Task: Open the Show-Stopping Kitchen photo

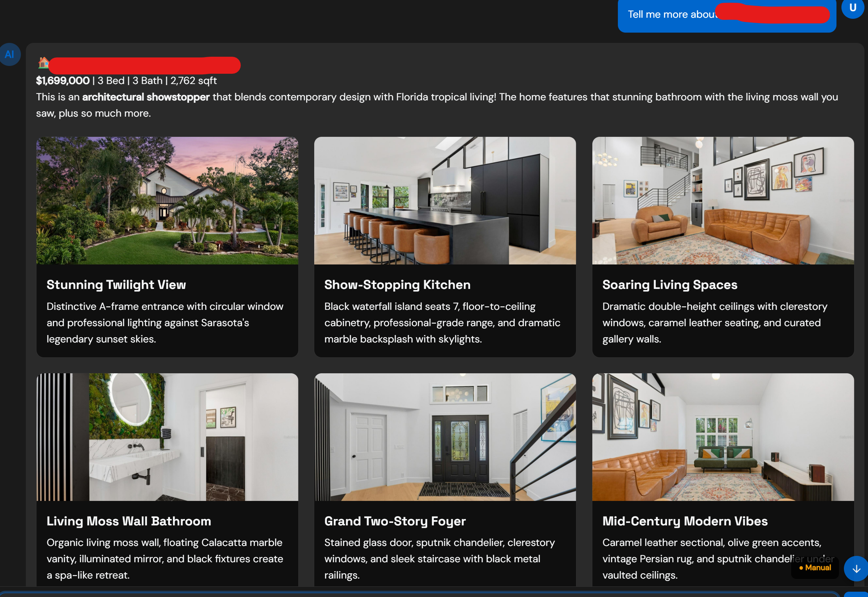Action: pos(445,201)
